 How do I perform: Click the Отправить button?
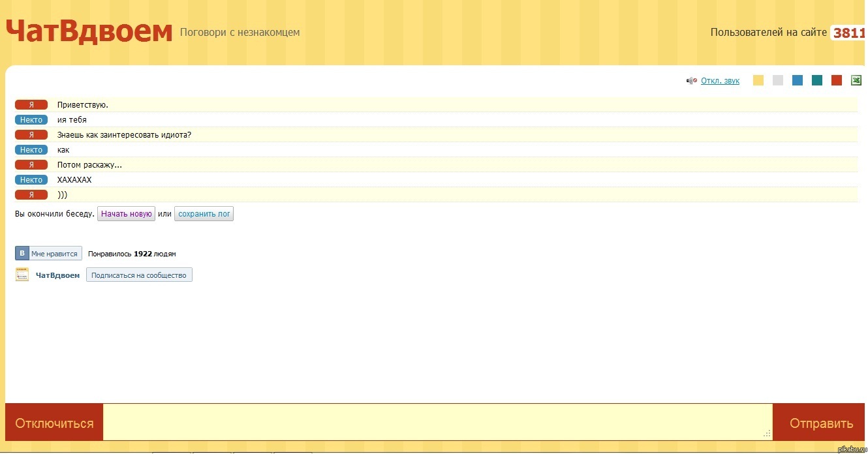tap(820, 423)
